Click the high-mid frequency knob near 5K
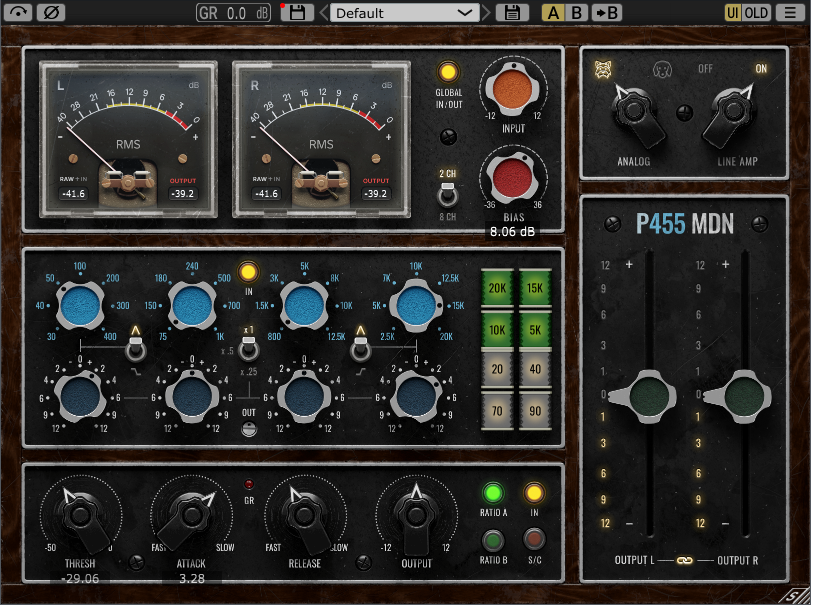Screen dimensions: 813x605 click(x=304, y=306)
